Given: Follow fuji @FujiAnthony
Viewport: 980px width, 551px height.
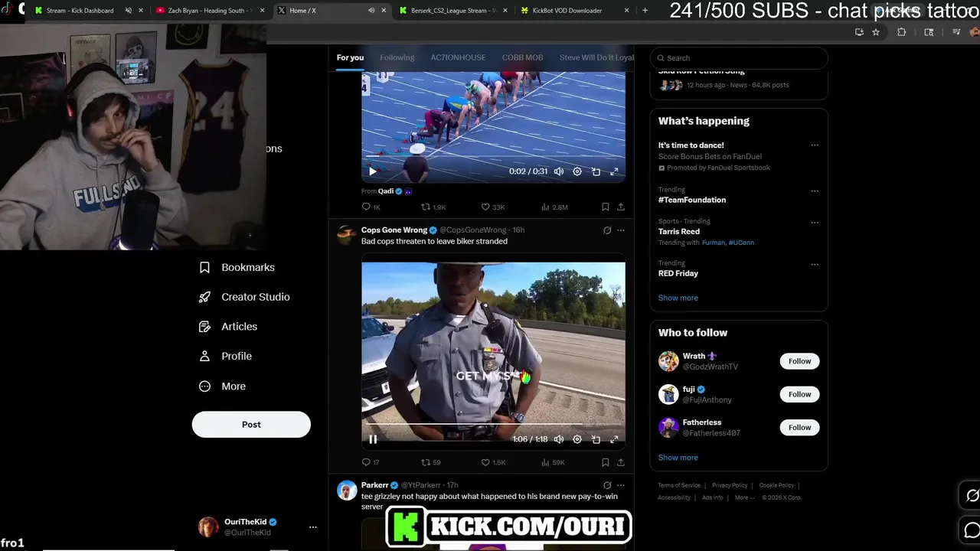Looking at the screenshot, I should pyautogui.click(x=799, y=394).
